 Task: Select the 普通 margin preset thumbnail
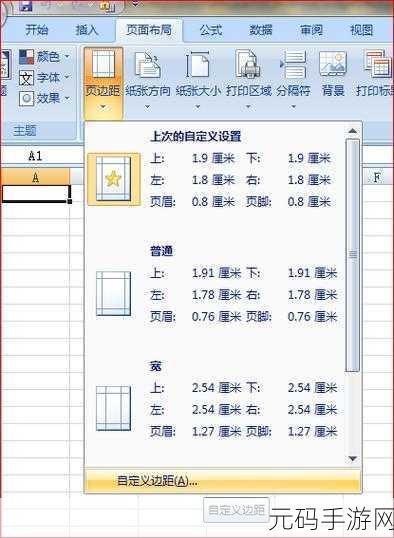coord(113,293)
